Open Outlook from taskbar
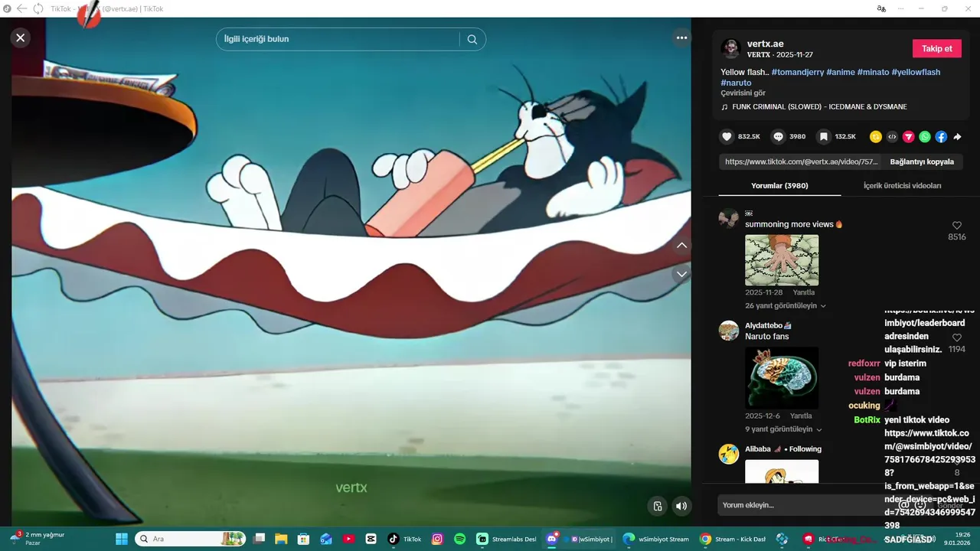The image size is (980, 551). coord(326,539)
